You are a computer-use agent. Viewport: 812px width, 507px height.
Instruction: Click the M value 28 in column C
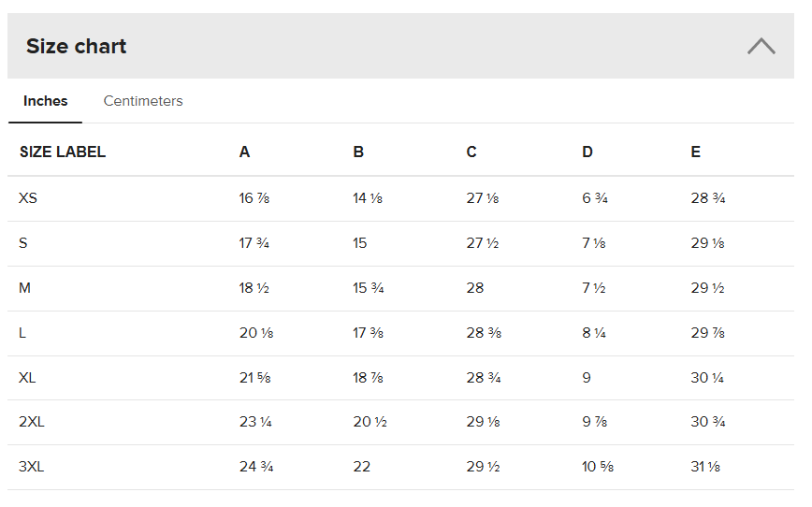pos(475,288)
